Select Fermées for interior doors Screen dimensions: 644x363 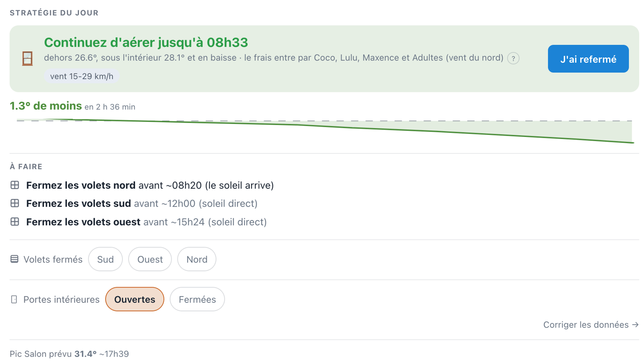tap(197, 299)
